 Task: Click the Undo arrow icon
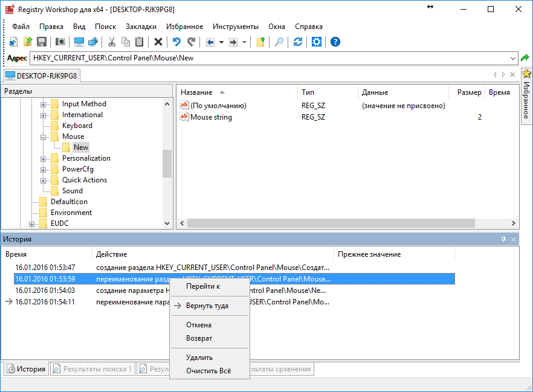click(x=176, y=42)
